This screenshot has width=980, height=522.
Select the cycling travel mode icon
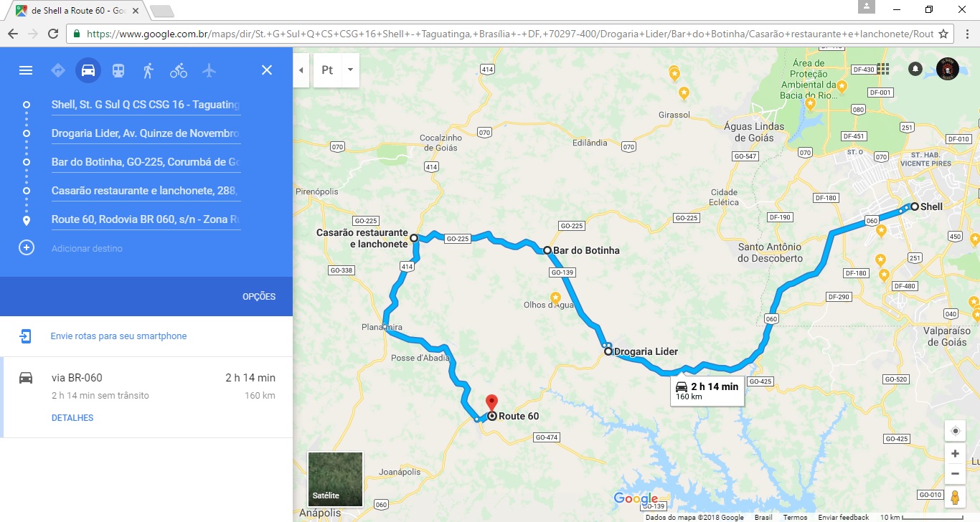pos(179,70)
